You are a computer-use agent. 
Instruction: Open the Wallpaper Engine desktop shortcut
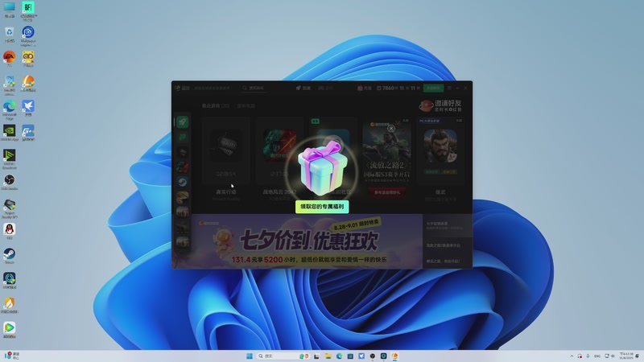click(x=28, y=35)
